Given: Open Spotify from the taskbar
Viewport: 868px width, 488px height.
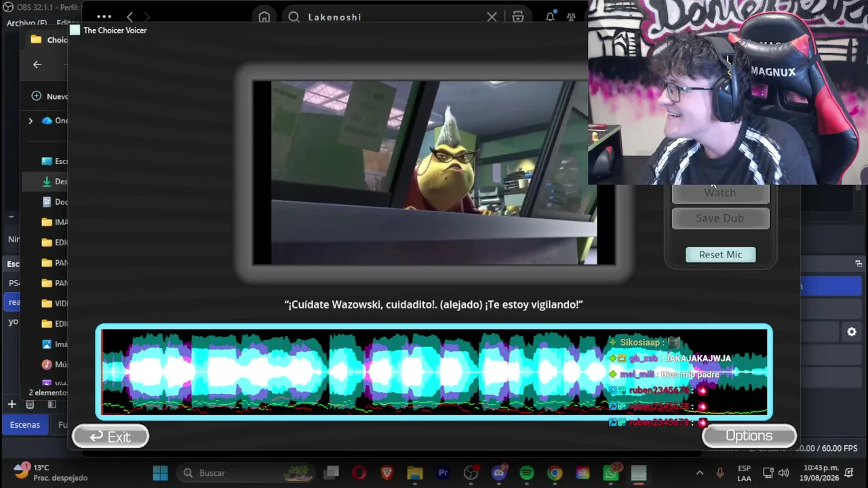Looking at the screenshot, I should 527,473.
